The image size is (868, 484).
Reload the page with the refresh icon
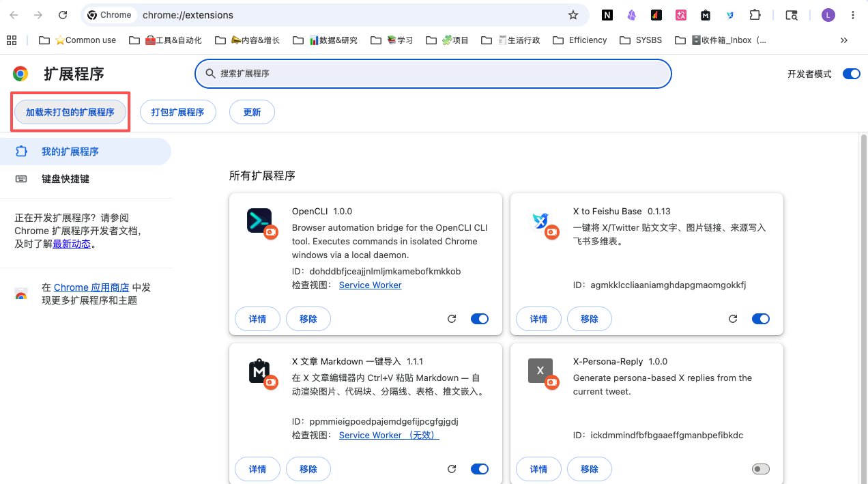[x=63, y=15]
